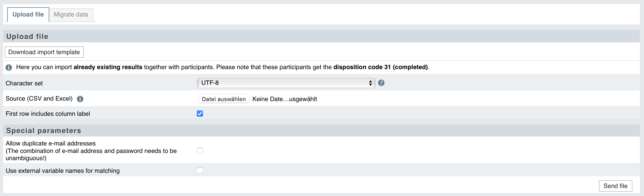Click the info icon after Source (CSV and Excel)
The image size is (644, 196).
[x=80, y=99]
